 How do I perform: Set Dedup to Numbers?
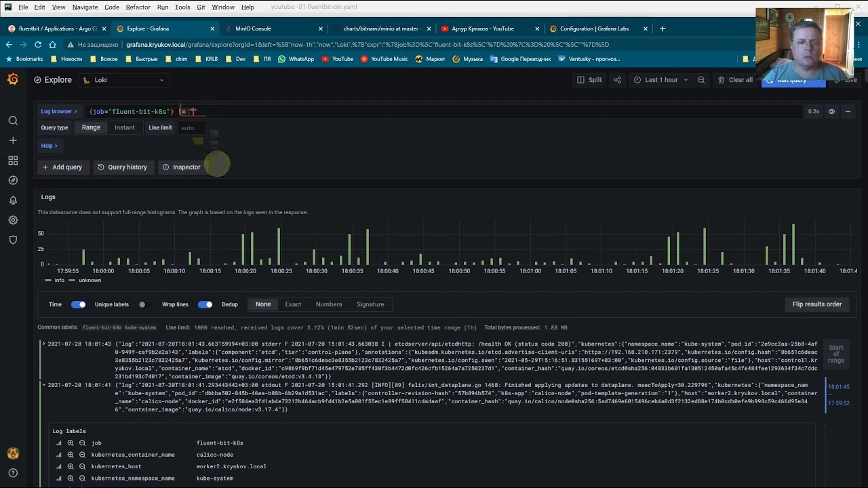[x=329, y=304]
